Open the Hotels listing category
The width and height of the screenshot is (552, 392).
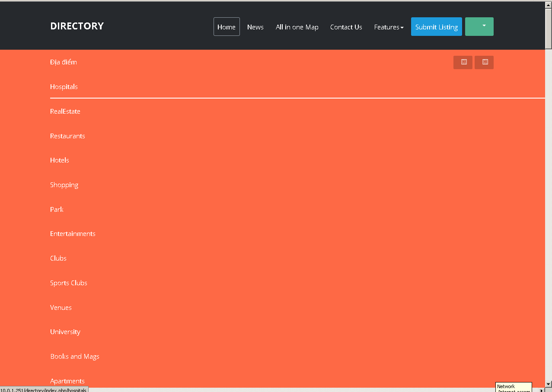(x=59, y=160)
